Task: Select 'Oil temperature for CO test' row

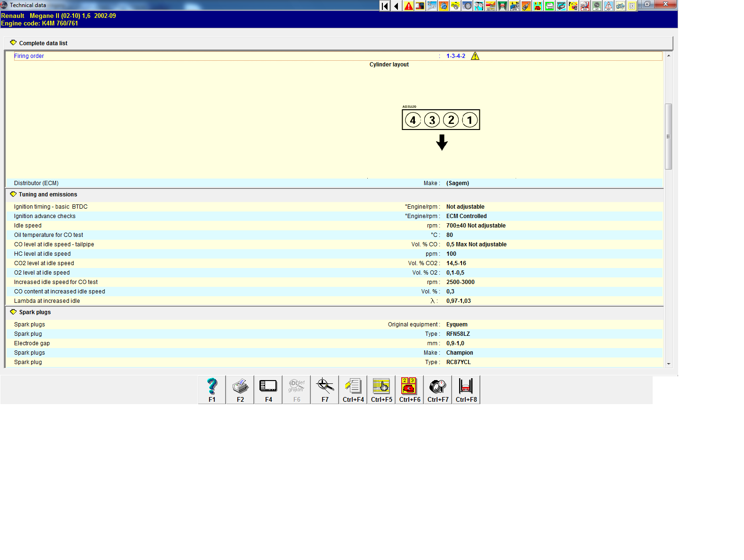Action: (334, 235)
